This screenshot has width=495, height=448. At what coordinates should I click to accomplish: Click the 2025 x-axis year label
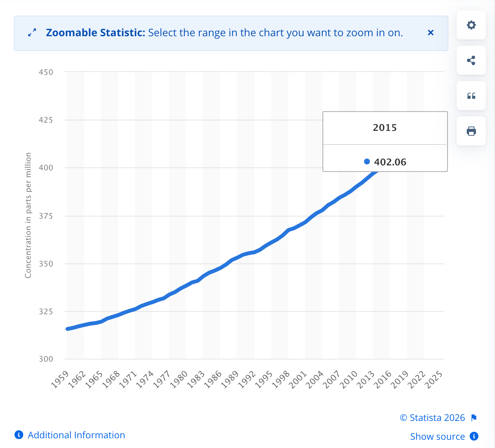[434, 379]
